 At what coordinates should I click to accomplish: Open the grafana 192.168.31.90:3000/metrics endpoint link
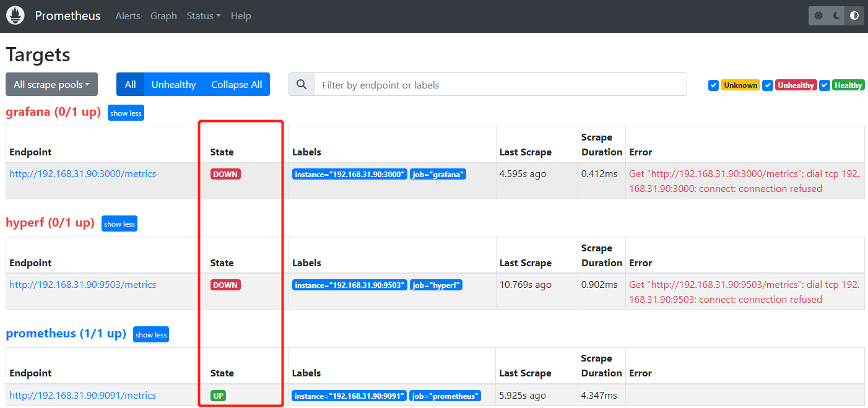(x=83, y=174)
